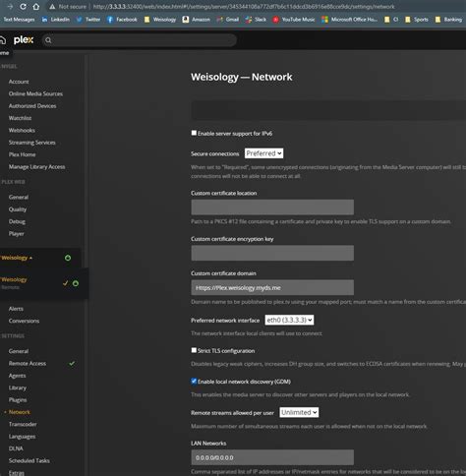Open Agents settings

pos(17,376)
